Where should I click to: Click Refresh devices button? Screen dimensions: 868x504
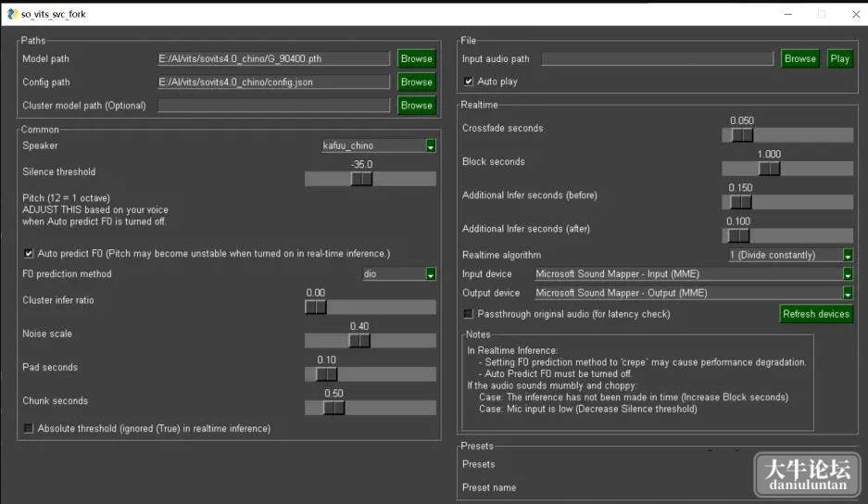click(816, 314)
